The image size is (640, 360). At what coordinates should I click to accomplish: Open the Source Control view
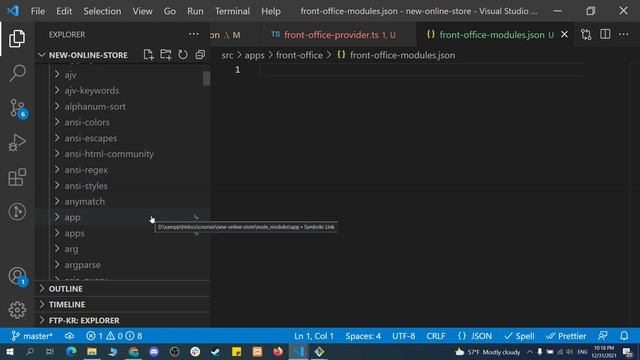tap(17, 108)
